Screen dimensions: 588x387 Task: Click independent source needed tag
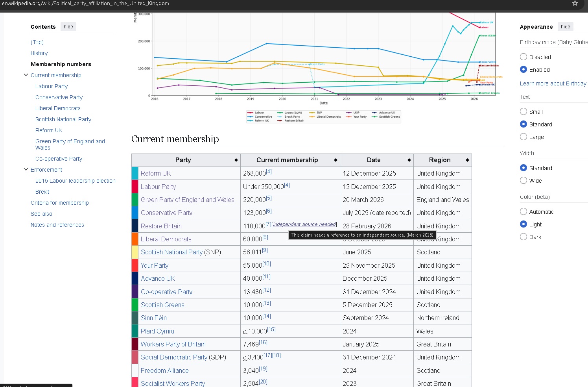click(x=304, y=224)
